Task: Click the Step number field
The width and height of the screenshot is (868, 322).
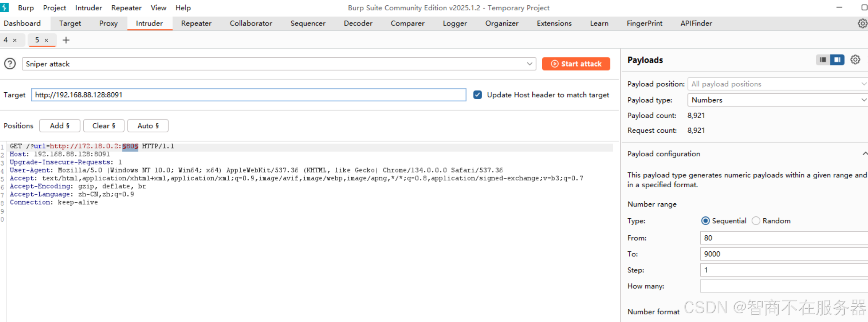Action: tap(784, 270)
